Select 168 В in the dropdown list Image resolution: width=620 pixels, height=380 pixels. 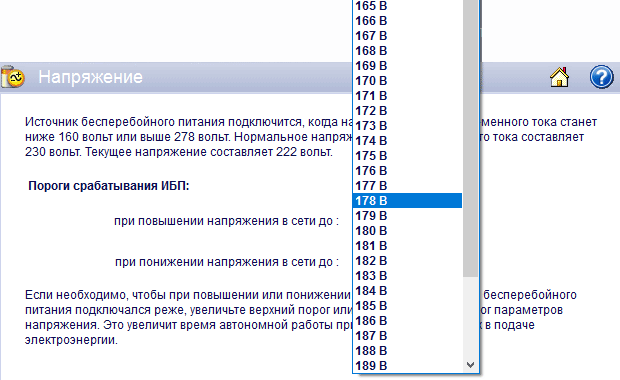click(x=407, y=51)
